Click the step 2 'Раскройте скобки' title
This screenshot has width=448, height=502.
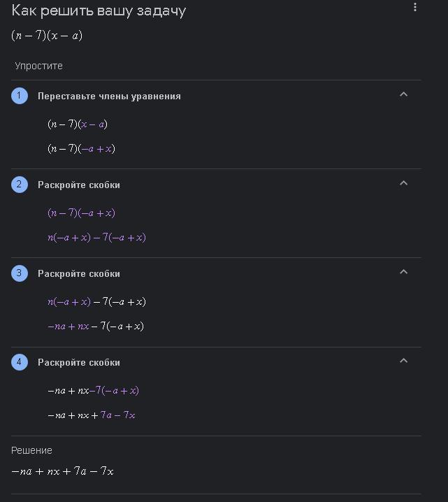(79, 185)
